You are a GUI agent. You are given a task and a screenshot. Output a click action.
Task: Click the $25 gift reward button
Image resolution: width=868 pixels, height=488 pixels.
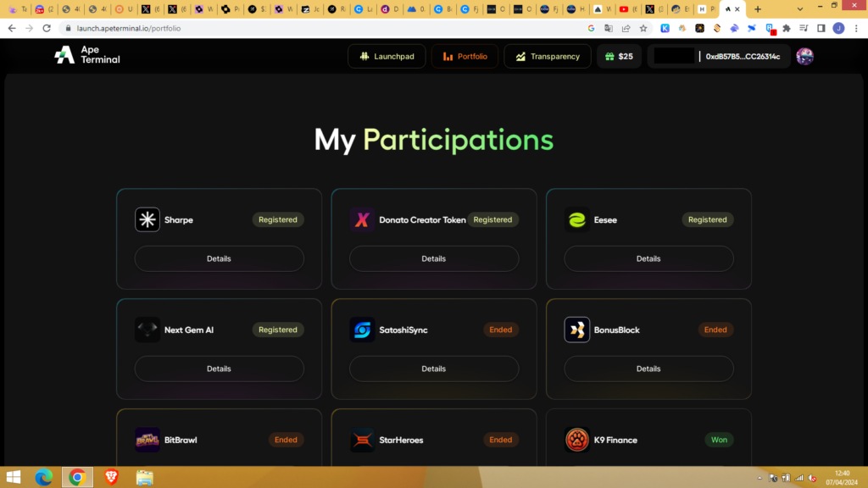(619, 57)
